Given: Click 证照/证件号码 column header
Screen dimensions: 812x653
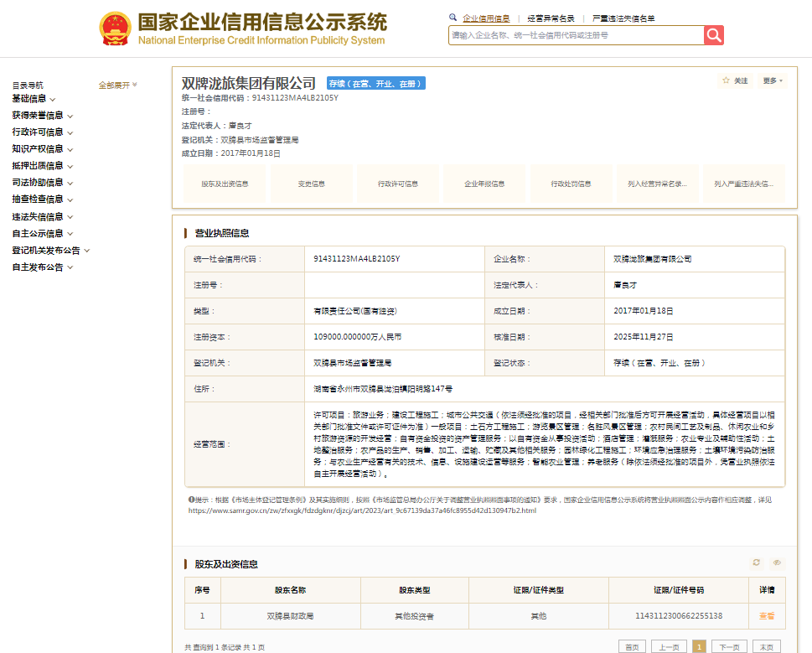Looking at the screenshot, I should pos(679,590).
